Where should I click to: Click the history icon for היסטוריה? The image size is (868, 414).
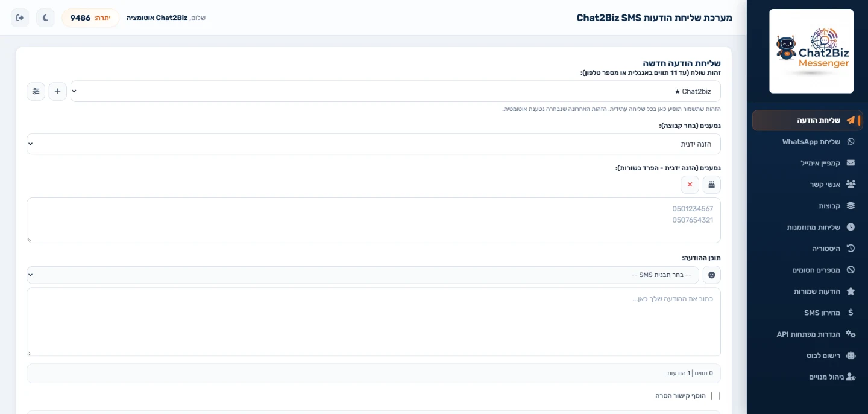click(x=851, y=249)
